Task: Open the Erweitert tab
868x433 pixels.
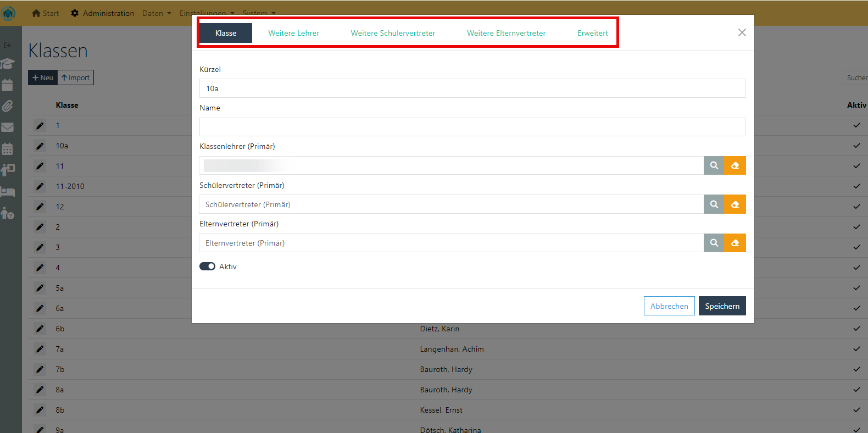Action: (x=593, y=33)
